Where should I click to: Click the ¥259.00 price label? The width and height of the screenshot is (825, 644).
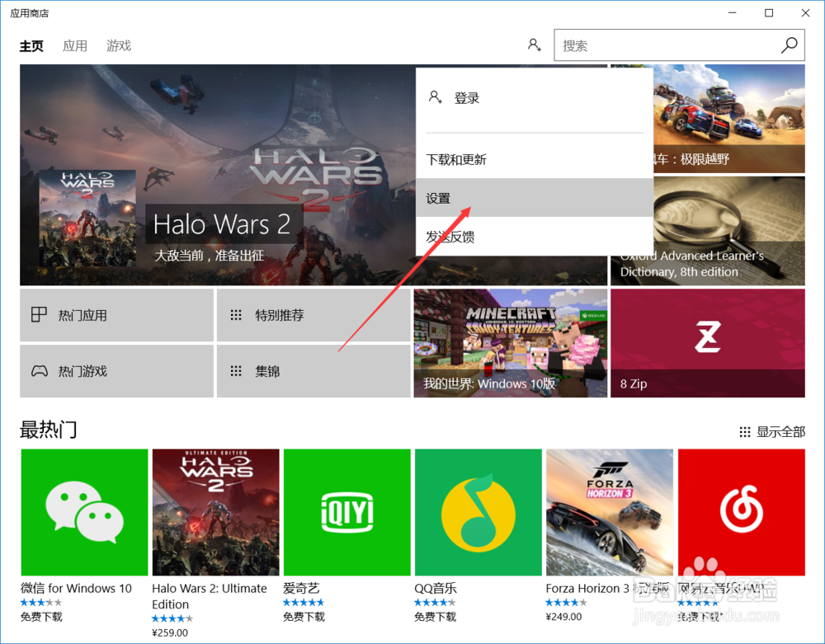pos(169,632)
